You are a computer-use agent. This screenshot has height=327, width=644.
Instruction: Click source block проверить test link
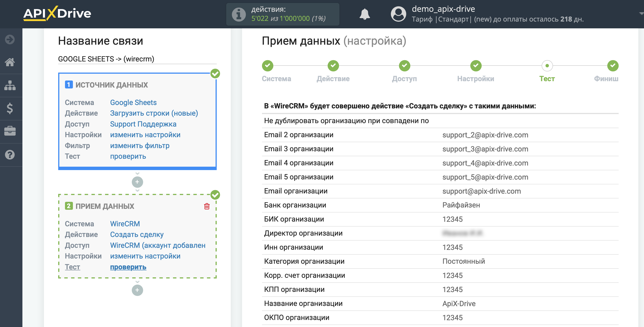pos(128,156)
